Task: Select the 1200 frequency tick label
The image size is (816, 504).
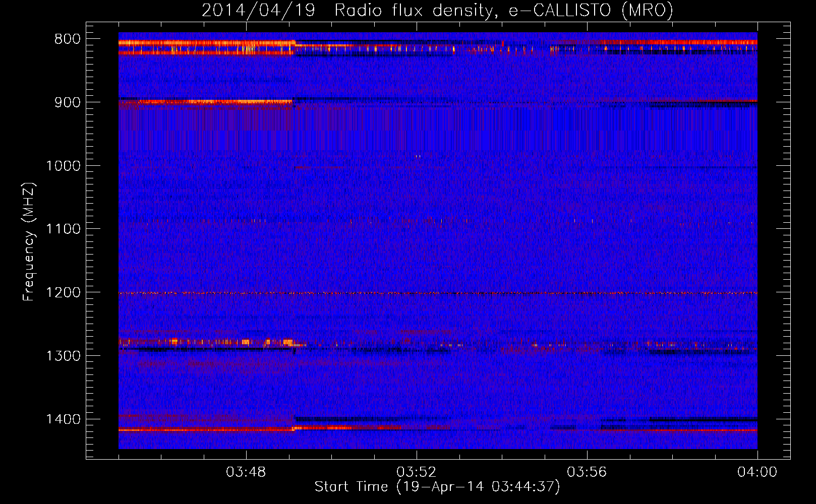Action: coord(63,293)
